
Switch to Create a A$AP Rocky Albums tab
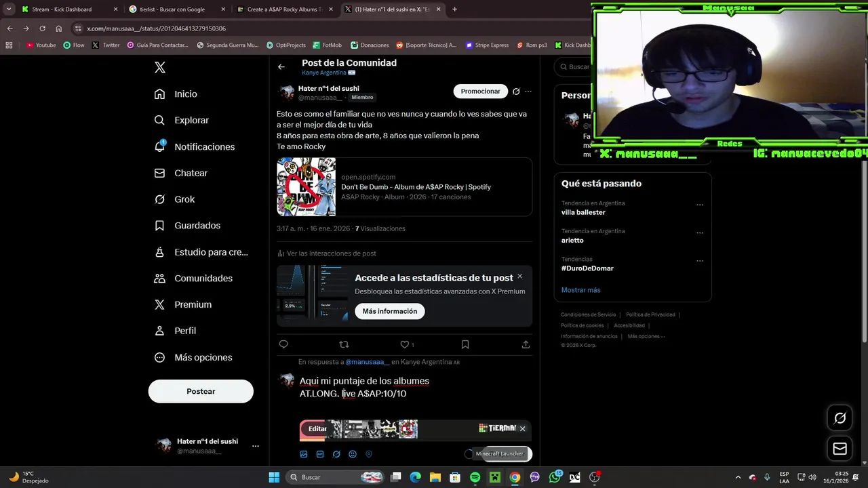click(283, 9)
